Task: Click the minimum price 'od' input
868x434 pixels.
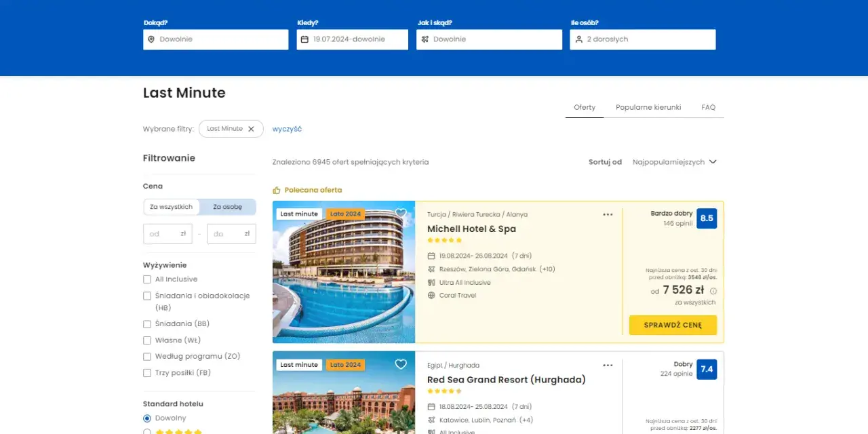Action: point(167,234)
